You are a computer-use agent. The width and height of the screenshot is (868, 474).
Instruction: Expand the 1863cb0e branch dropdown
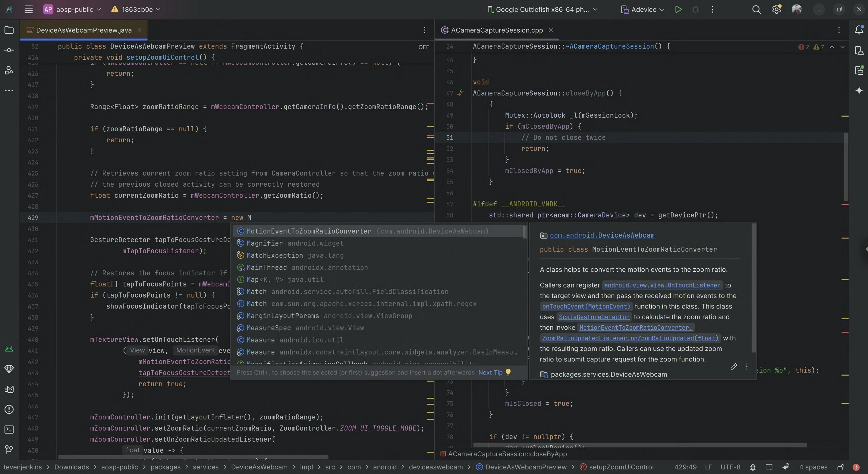coord(134,9)
